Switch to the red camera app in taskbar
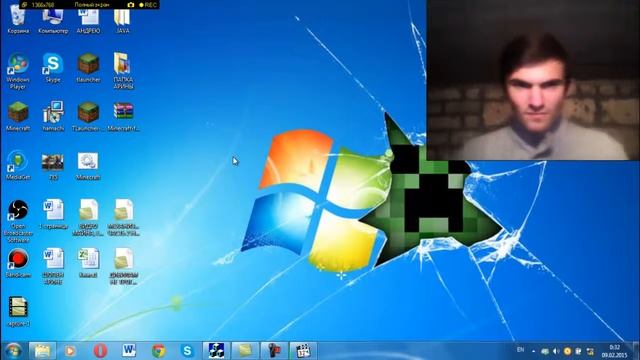The width and height of the screenshot is (640, 360). click(274, 351)
